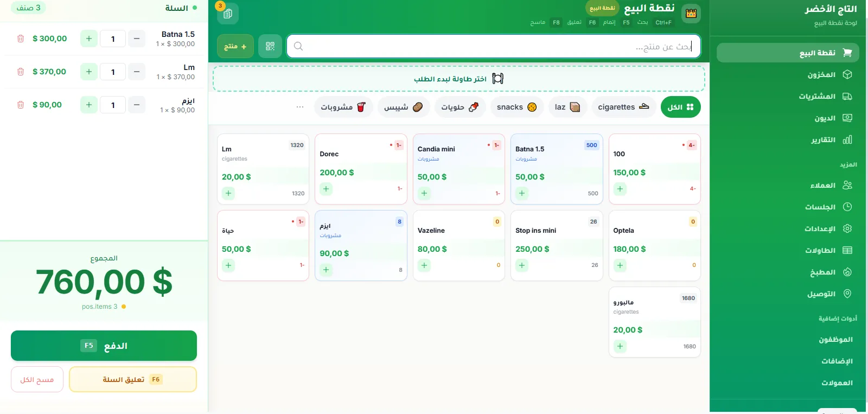
Task: Increase Lm quantity in cart
Action: (x=89, y=72)
